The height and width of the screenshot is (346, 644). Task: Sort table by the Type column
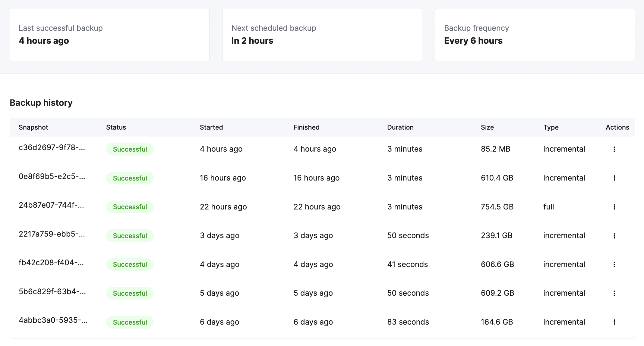tap(551, 127)
